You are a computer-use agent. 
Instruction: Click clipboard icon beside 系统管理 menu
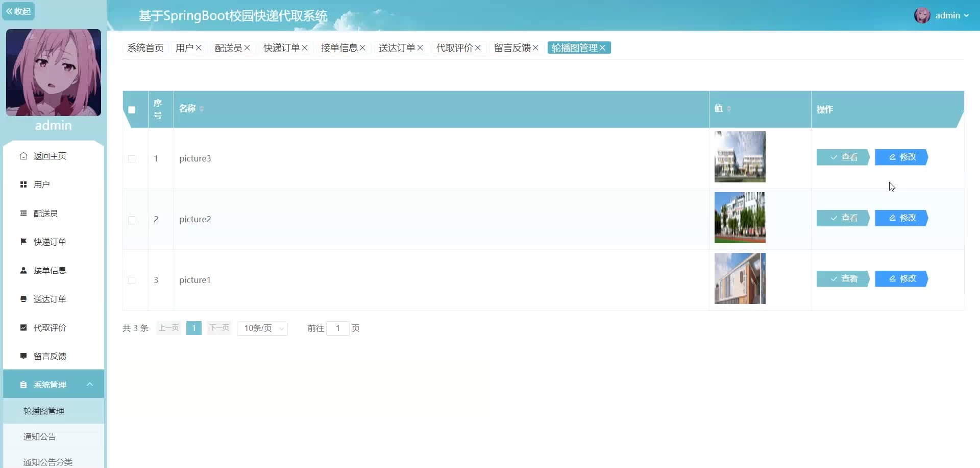tap(23, 385)
